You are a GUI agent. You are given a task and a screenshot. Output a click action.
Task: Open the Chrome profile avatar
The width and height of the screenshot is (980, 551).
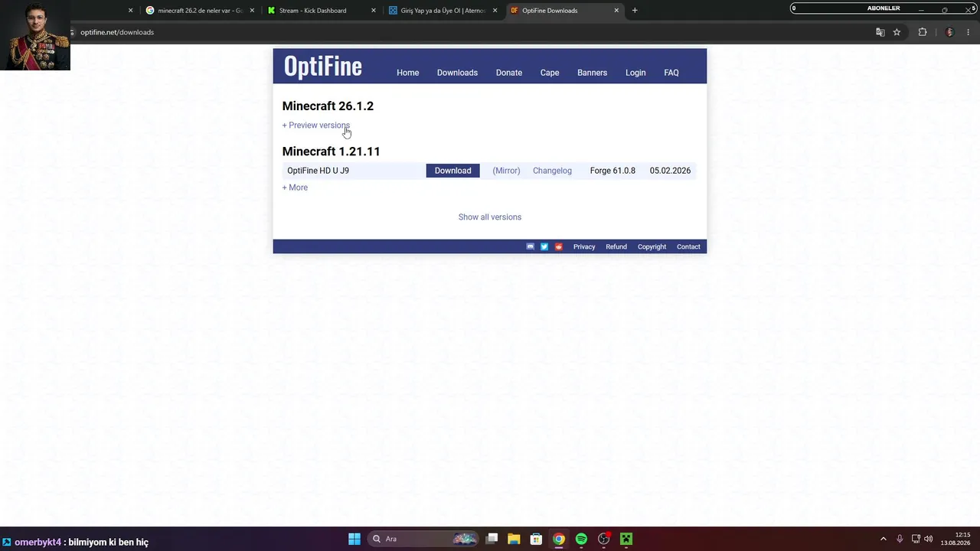[949, 32]
